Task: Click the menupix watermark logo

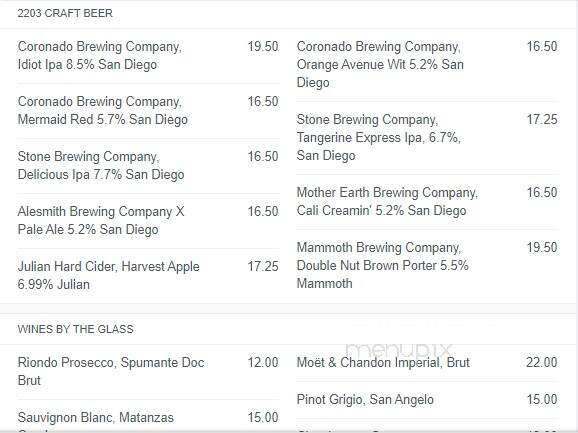Action: [x=398, y=349]
